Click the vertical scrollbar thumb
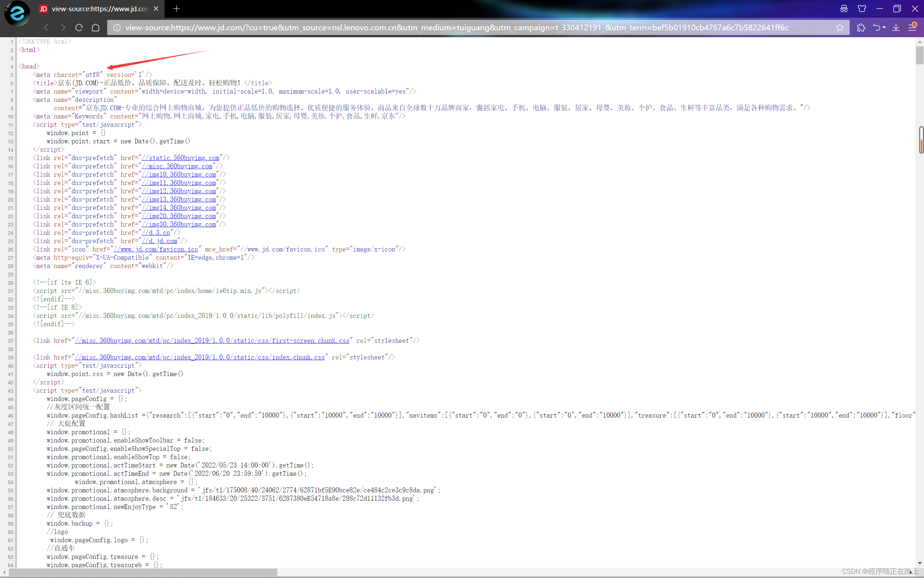This screenshot has width=924, height=578. pos(919,55)
